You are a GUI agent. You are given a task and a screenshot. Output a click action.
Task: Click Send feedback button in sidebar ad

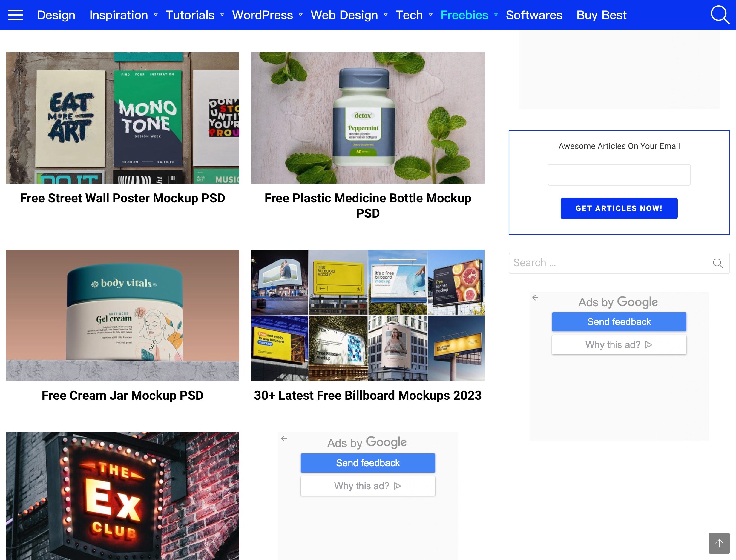pyautogui.click(x=619, y=322)
